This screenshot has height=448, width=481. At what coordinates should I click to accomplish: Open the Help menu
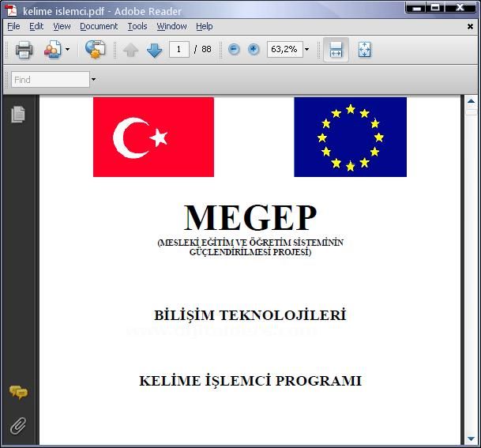click(x=205, y=26)
